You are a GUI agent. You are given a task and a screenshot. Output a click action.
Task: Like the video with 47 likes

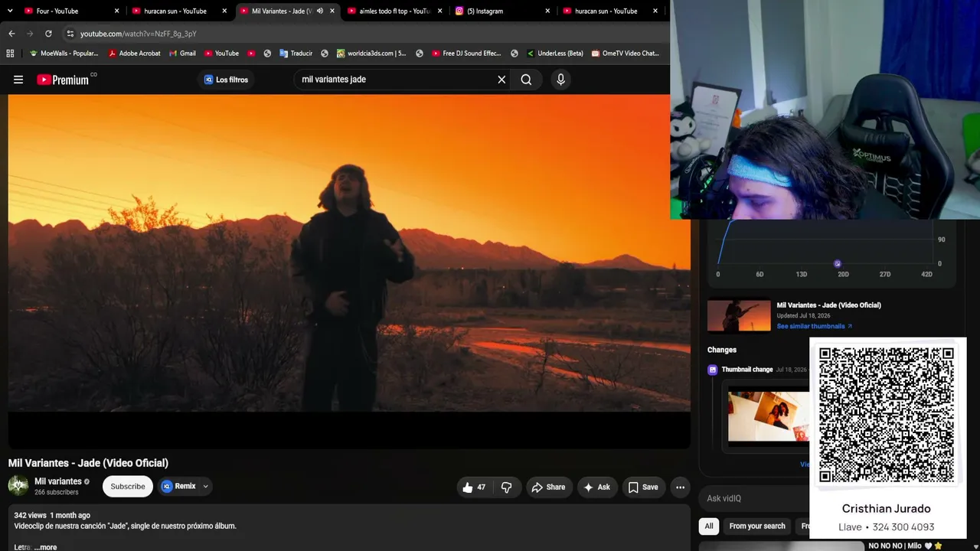click(x=474, y=487)
